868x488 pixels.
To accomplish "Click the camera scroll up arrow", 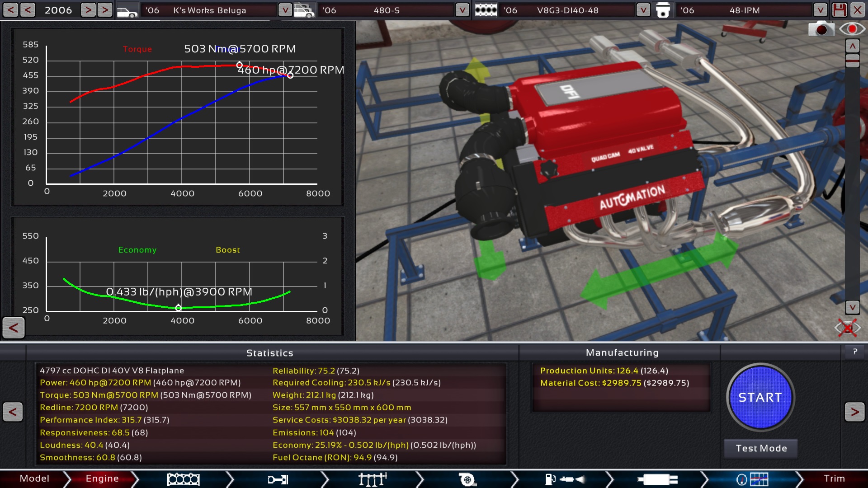I will pos(852,46).
